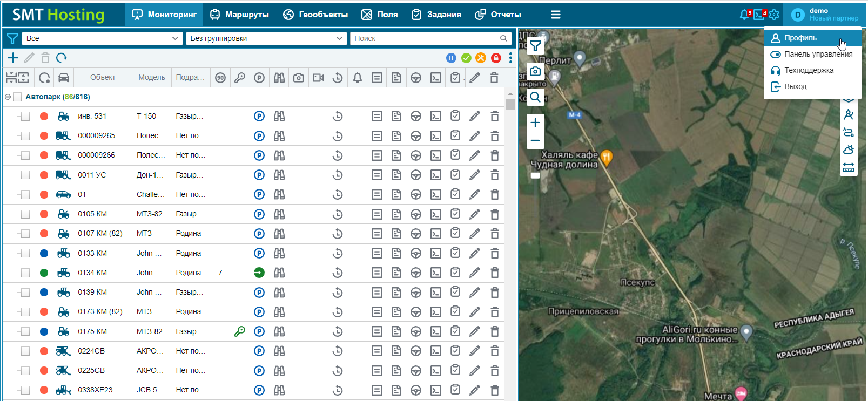Viewport: 868px width, 401px height.
Task: Check the box for 000009266
Action: coord(25,155)
